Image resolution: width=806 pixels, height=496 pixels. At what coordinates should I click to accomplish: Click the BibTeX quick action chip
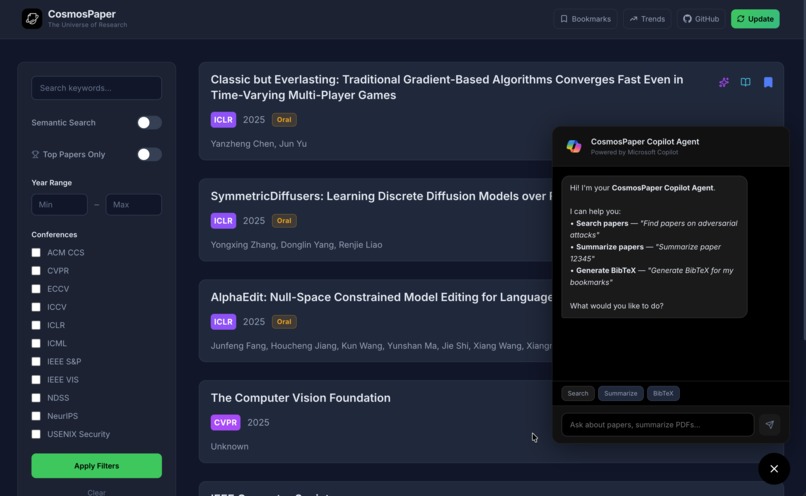coord(663,393)
